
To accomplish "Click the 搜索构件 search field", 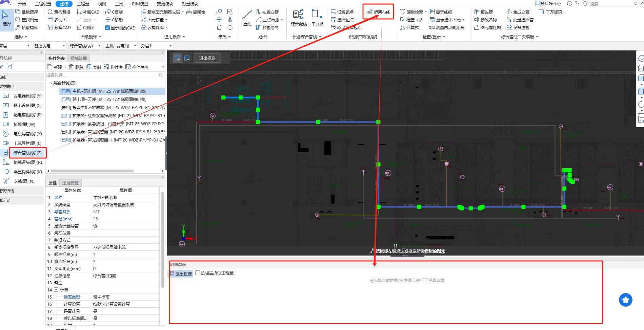I will (105, 75).
